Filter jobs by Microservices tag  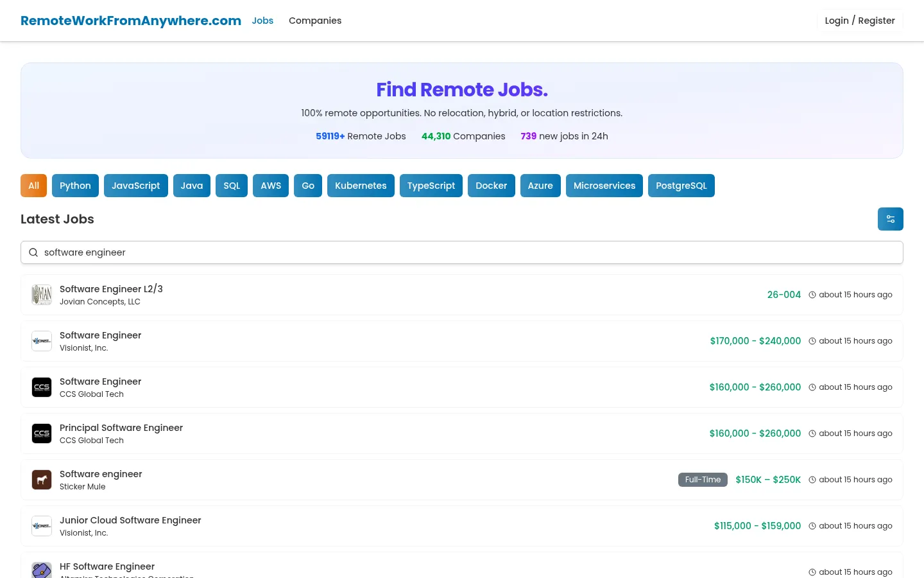click(x=604, y=186)
